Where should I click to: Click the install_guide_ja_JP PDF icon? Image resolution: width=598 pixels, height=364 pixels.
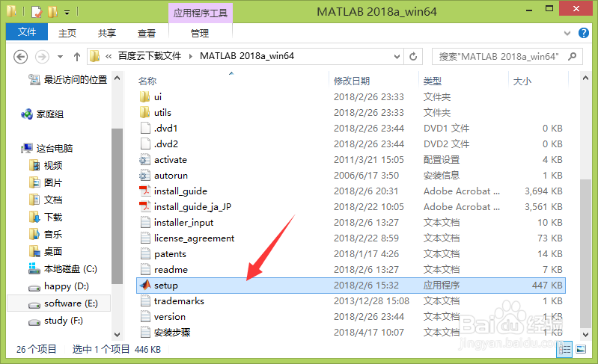[145, 206]
